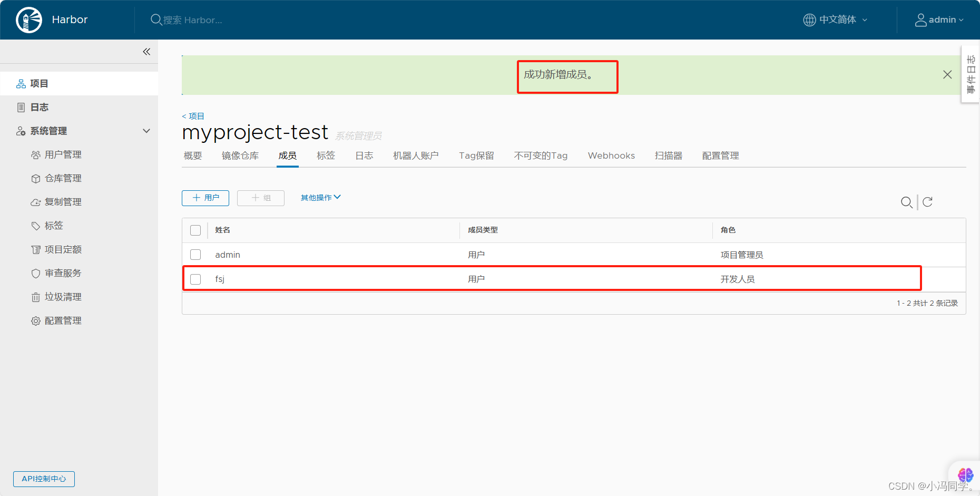Click the Harbor lighthouse logo

coord(29,20)
